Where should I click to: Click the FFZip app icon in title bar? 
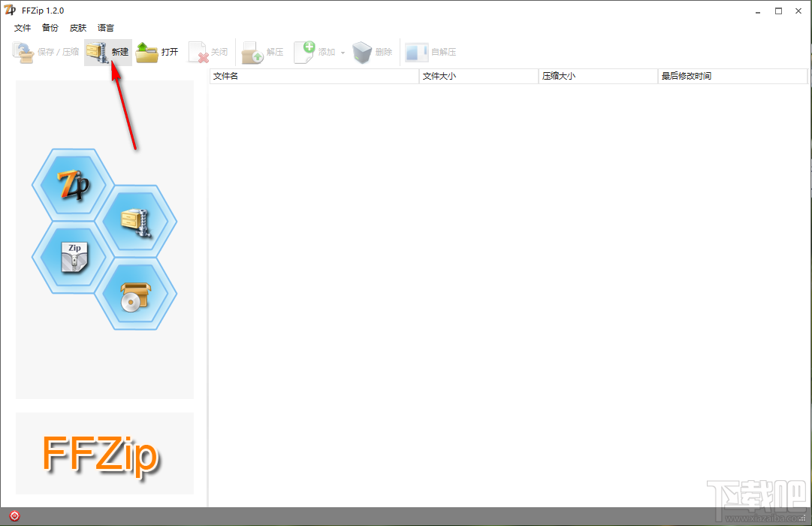pyautogui.click(x=10, y=11)
